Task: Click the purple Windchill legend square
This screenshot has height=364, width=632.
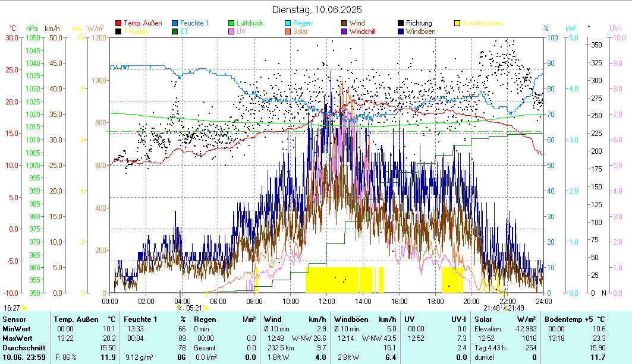Action: point(345,31)
